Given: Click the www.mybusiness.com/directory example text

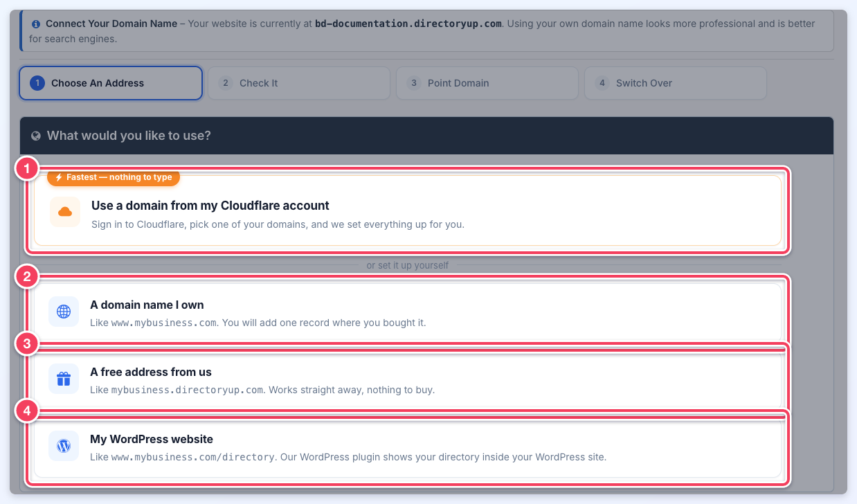Looking at the screenshot, I should [x=193, y=457].
